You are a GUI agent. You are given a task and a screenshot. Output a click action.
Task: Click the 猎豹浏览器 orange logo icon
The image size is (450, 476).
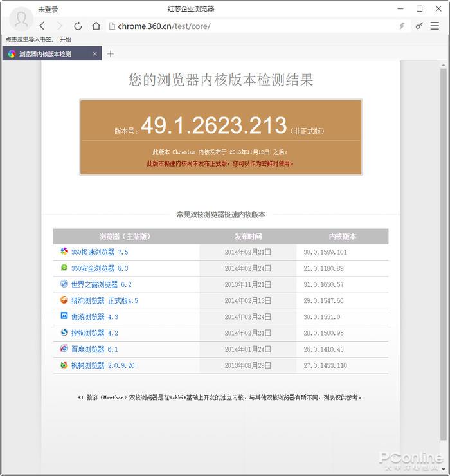(64, 300)
